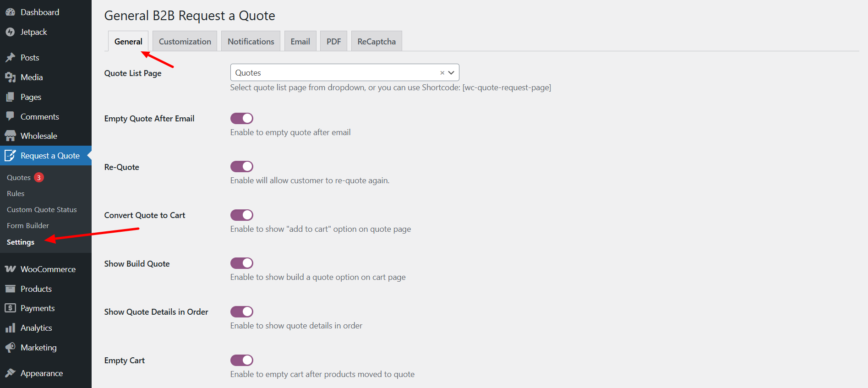
Task: Click the Payments dollar icon
Action: pyautogui.click(x=10, y=308)
